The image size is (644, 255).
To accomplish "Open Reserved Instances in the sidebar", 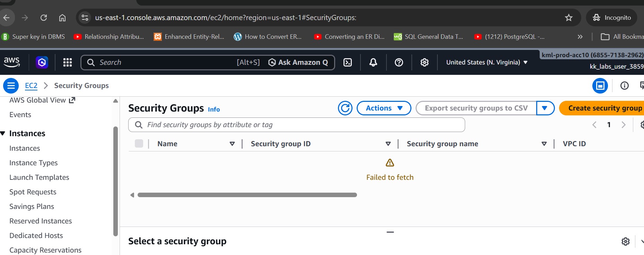I will 41,221.
